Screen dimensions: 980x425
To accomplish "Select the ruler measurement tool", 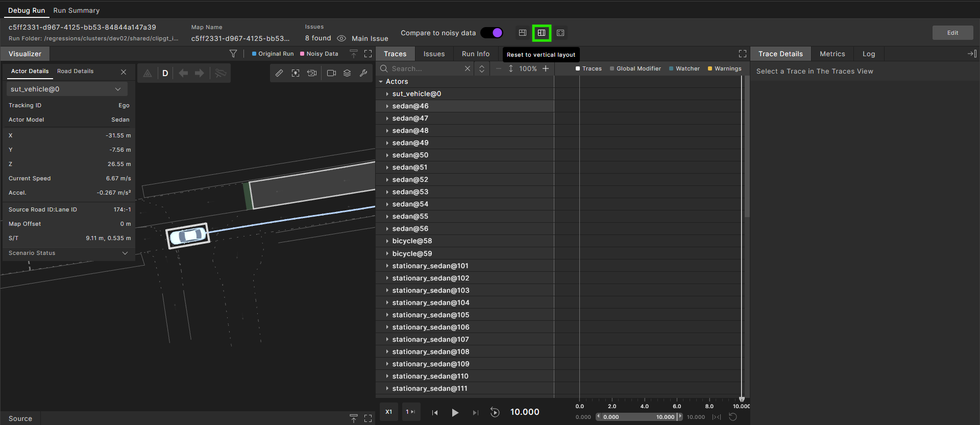I will (279, 73).
